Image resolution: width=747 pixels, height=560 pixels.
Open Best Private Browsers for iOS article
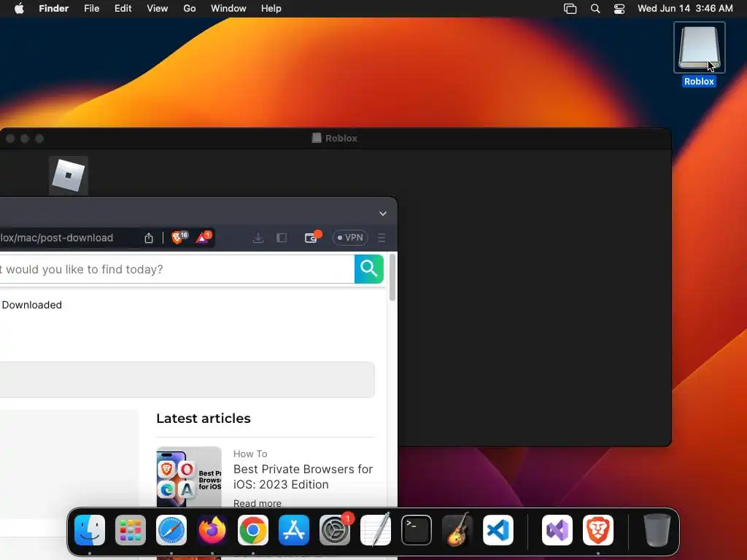pos(303,477)
